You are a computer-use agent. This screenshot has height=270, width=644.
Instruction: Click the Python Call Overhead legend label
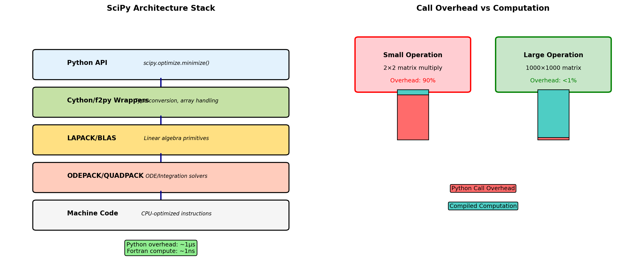483,188
